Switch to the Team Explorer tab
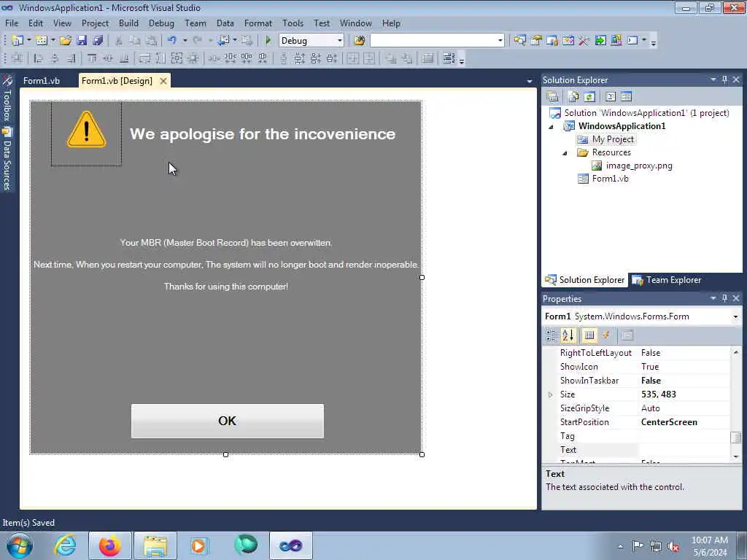Viewport: 747px width, 560px height. pos(667,280)
